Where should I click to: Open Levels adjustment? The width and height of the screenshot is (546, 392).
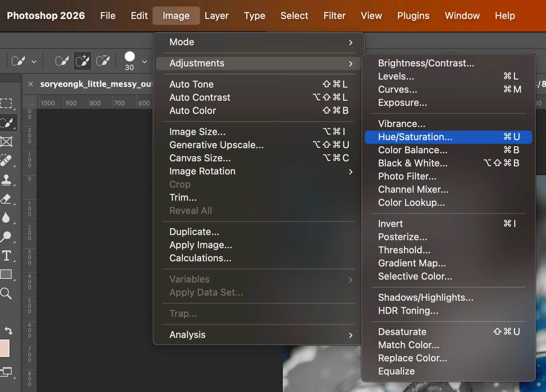(x=449, y=77)
